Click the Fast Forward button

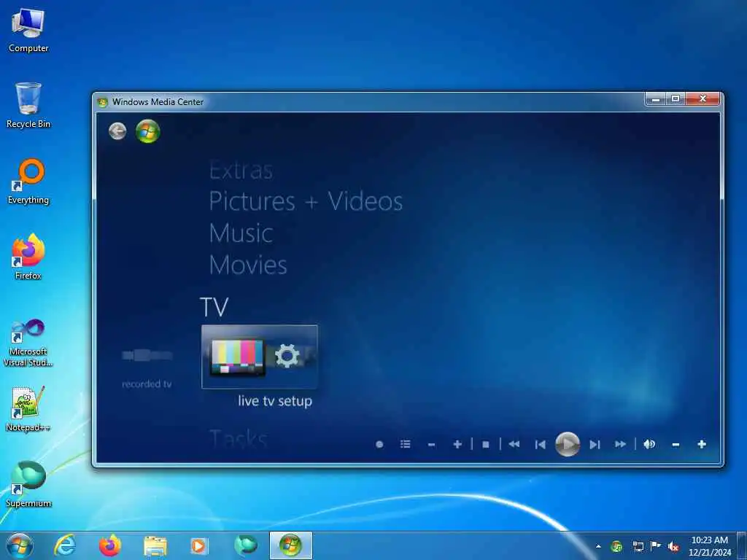(x=620, y=444)
